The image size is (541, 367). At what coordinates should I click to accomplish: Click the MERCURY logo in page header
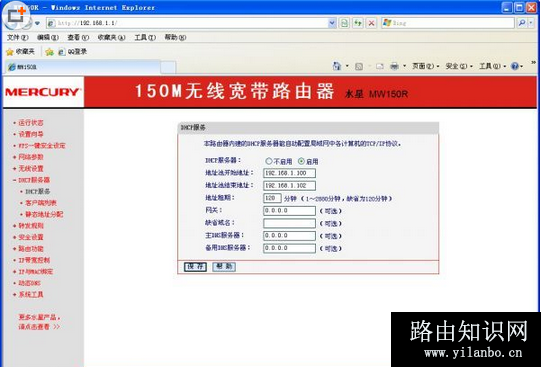click(42, 92)
